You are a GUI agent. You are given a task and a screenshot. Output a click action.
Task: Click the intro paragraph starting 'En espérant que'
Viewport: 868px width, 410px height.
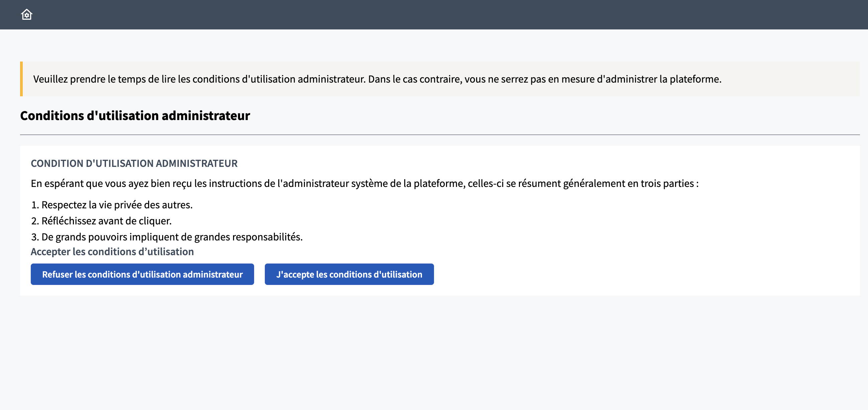pos(364,183)
